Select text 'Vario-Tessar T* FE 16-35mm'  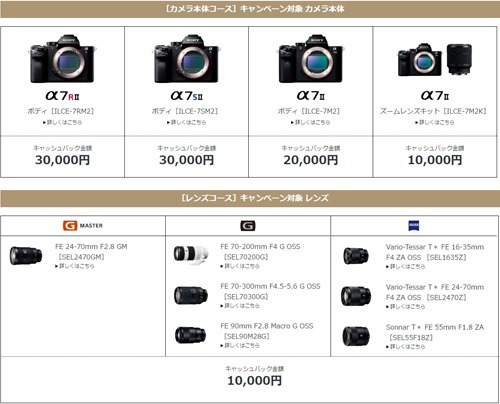click(435, 247)
